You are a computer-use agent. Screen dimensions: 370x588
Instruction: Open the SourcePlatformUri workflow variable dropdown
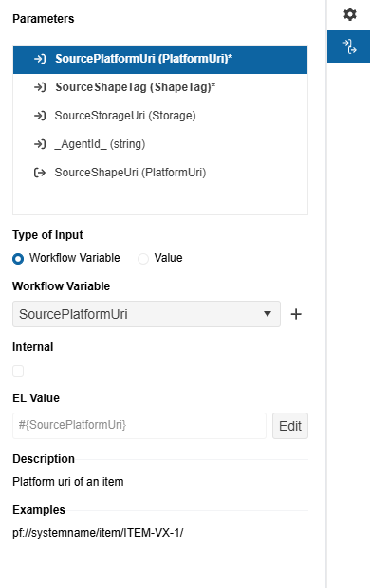tap(146, 314)
